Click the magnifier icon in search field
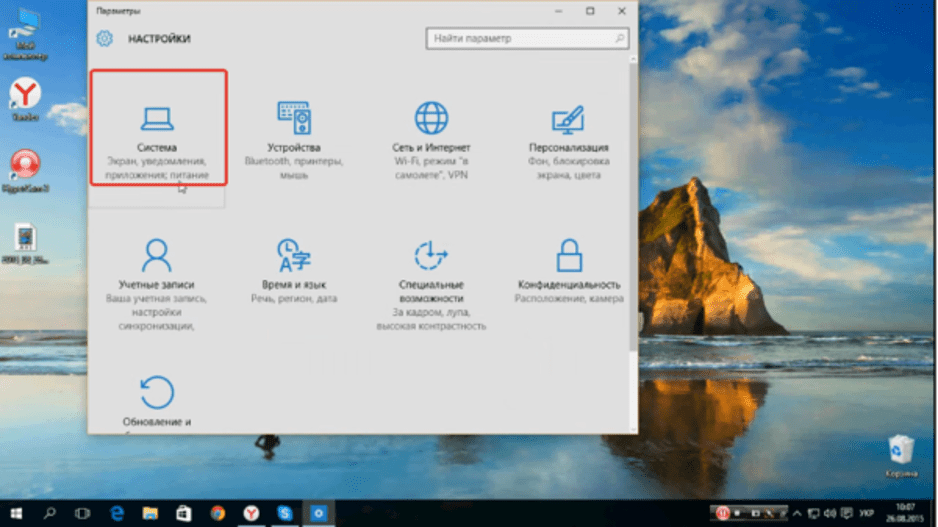Screen dimensions: 938x527 tap(620, 38)
